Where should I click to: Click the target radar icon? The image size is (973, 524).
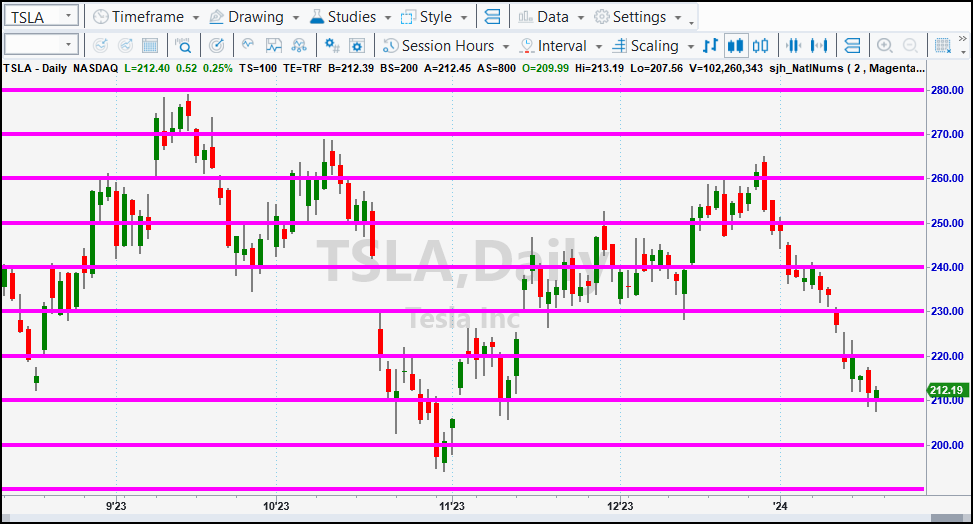216,45
